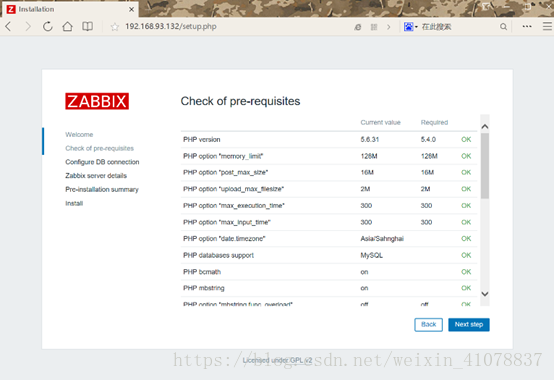This screenshot has width=554, height=380.
Task: Select Configure DB connection step
Action: coord(102,162)
